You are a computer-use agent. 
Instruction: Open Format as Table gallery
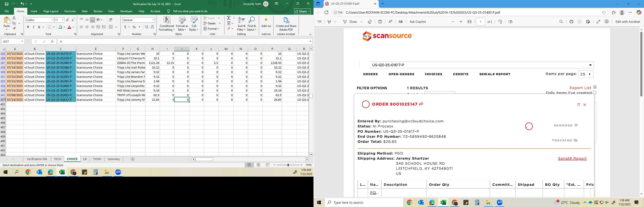182,24
